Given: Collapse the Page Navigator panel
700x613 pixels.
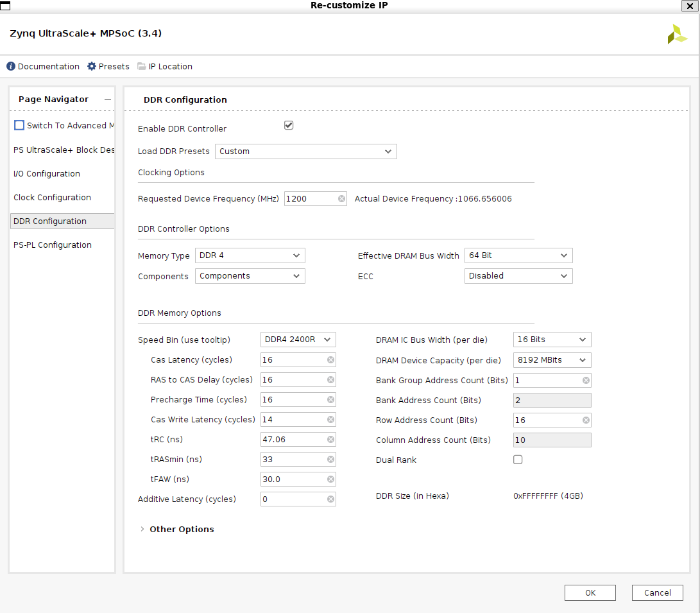Looking at the screenshot, I should [x=108, y=99].
